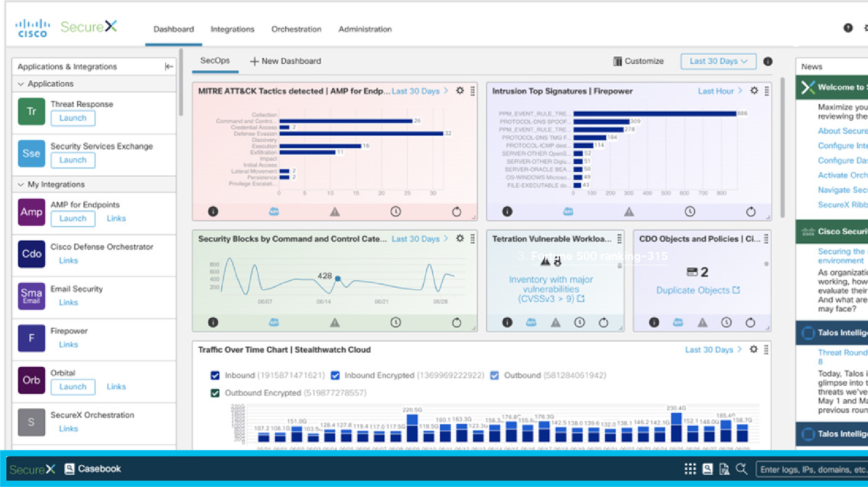Launch AMP for Endpoints

pyautogui.click(x=73, y=218)
